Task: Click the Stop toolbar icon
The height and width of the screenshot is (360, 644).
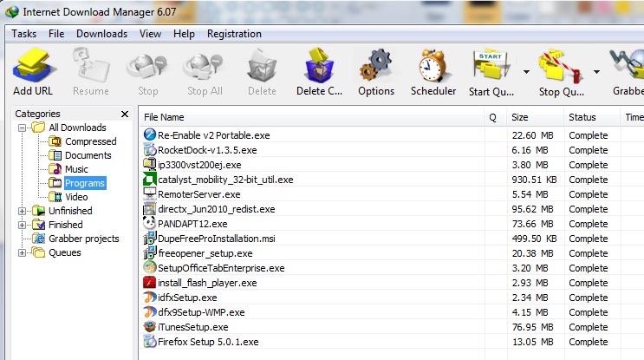Action: pos(147,67)
